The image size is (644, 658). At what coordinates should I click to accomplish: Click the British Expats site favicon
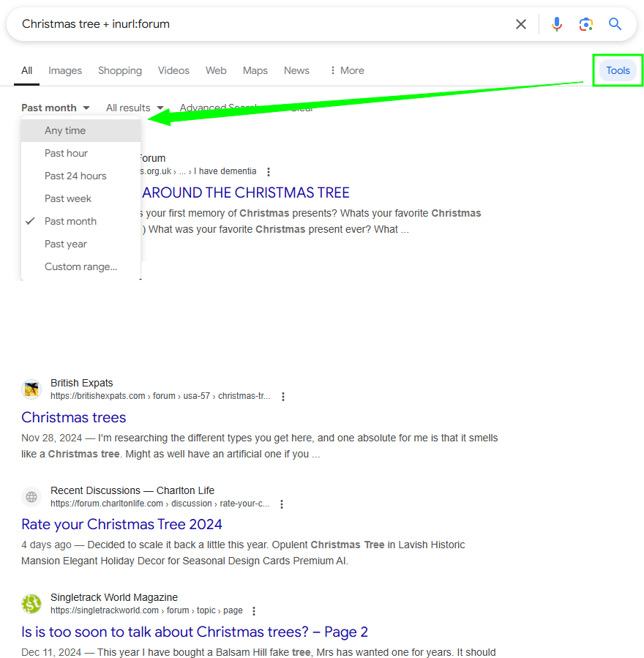coord(31,389)
